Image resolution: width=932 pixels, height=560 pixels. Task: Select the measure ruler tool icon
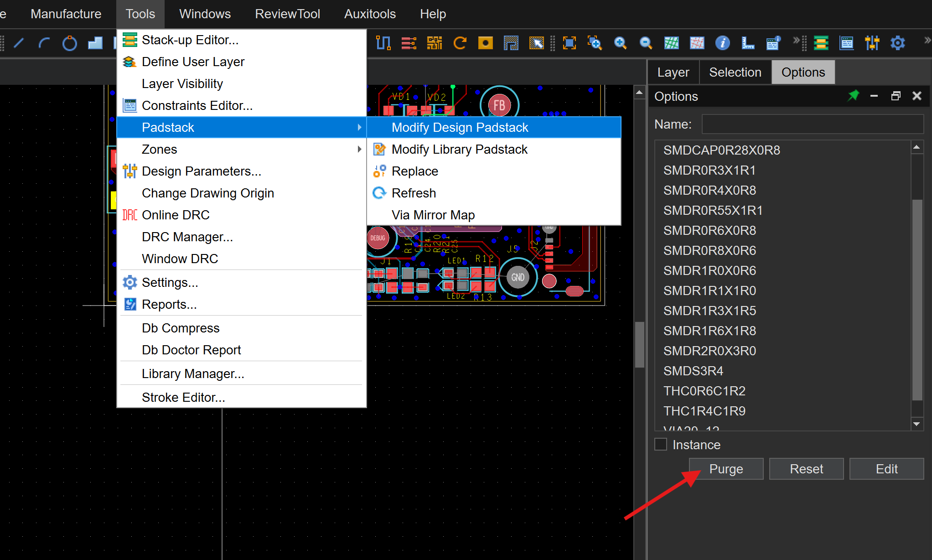pos(748,43)
